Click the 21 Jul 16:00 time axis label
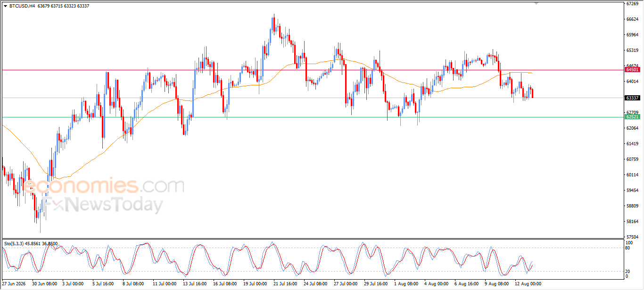The image size is (644, 290). point(285,284)
